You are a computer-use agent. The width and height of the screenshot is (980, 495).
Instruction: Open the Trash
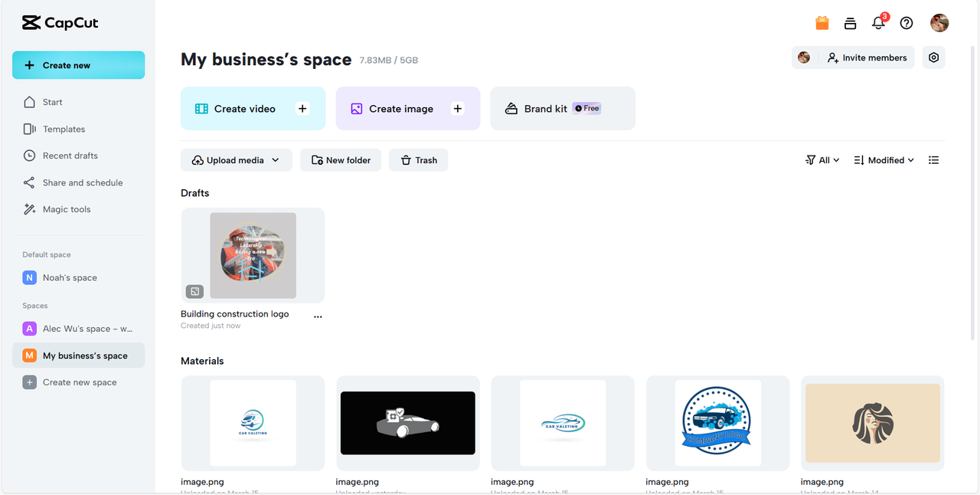[419, 160]
